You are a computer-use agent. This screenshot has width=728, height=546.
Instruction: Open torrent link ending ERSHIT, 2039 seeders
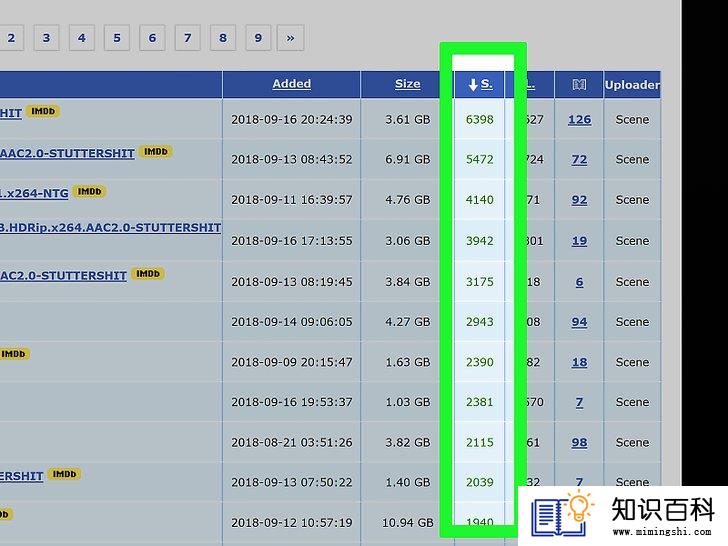pyautogui.click(x=22, y=476)
